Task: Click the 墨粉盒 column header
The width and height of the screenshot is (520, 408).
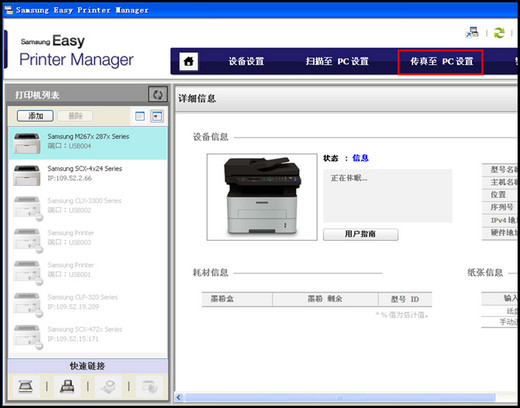Action: click(x=237, y=299)
